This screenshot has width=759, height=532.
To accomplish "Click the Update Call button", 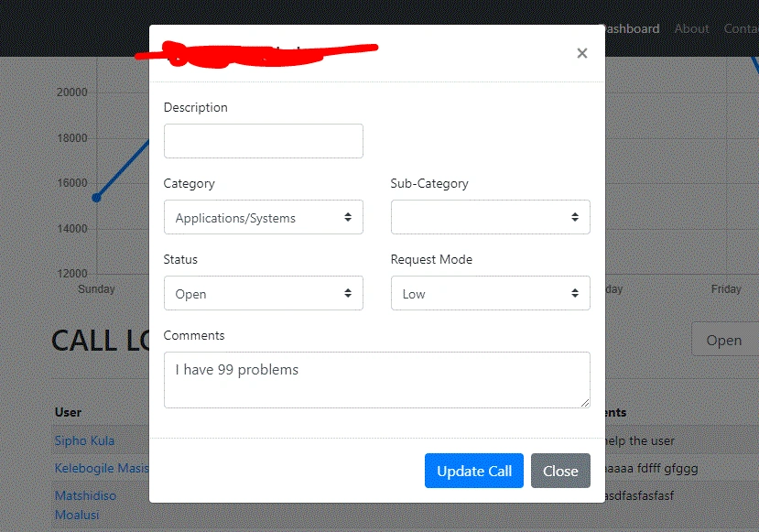I will [x=474, y=471].
